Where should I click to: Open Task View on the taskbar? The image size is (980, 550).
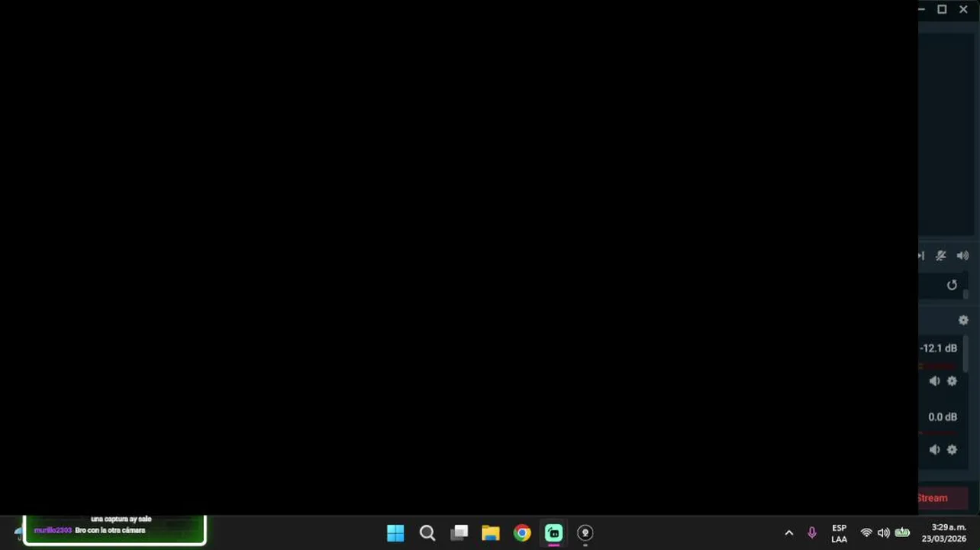click(459, 533)
